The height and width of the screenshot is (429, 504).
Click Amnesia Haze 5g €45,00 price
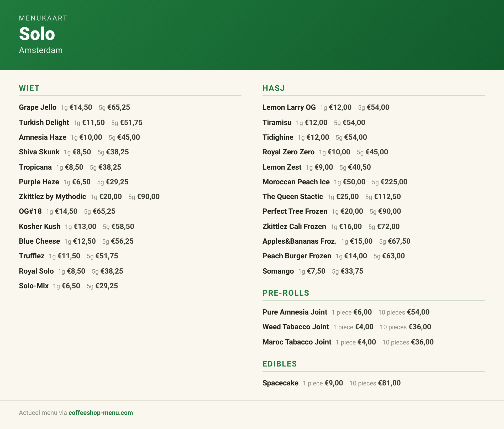tap(129, 137)
